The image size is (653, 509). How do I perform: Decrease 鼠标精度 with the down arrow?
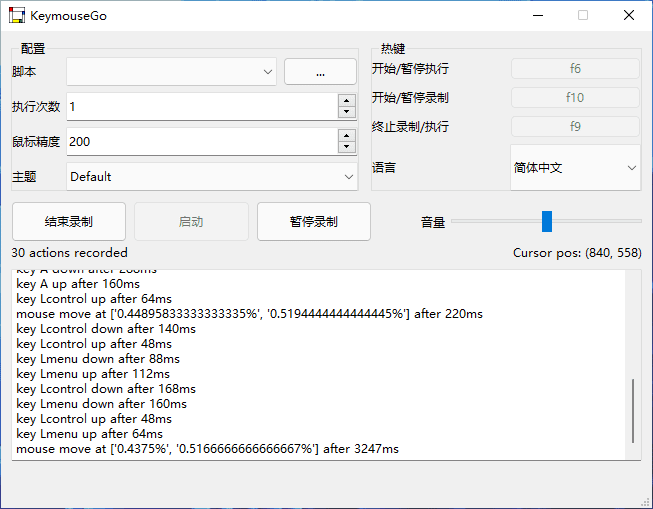point(346,148)
